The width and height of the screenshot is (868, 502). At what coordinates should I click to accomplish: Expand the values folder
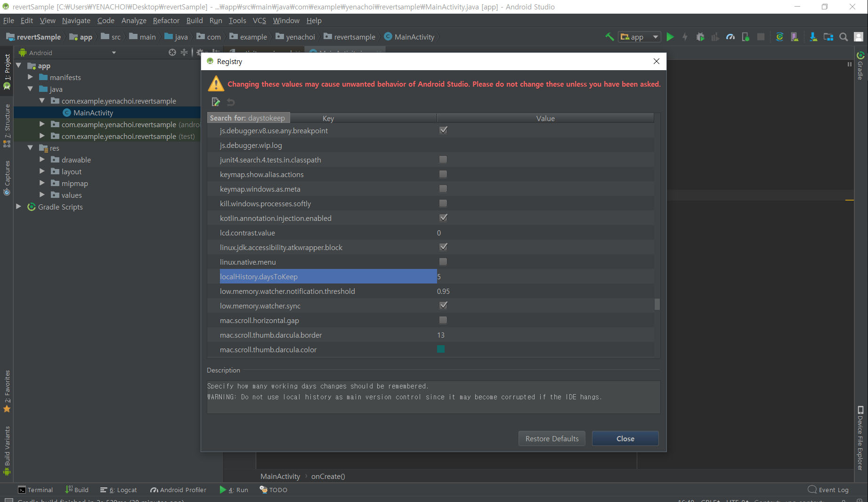tap(42, 195)
